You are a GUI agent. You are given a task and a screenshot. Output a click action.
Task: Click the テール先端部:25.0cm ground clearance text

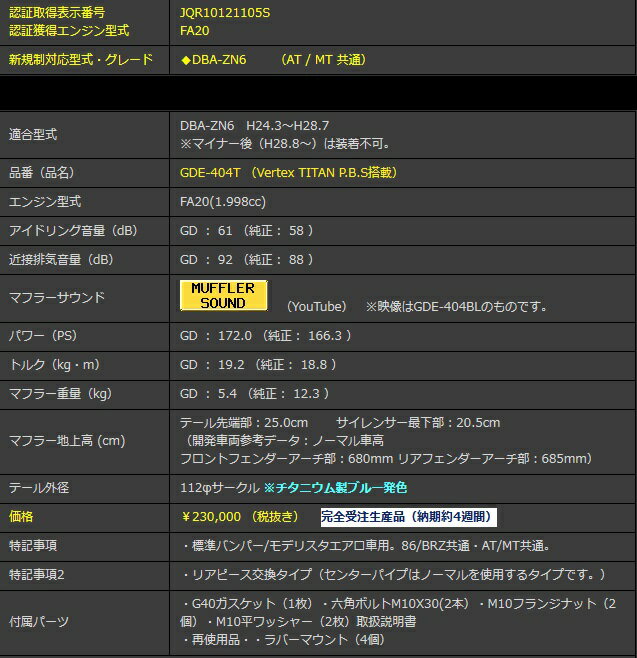(x=244, y=423)
